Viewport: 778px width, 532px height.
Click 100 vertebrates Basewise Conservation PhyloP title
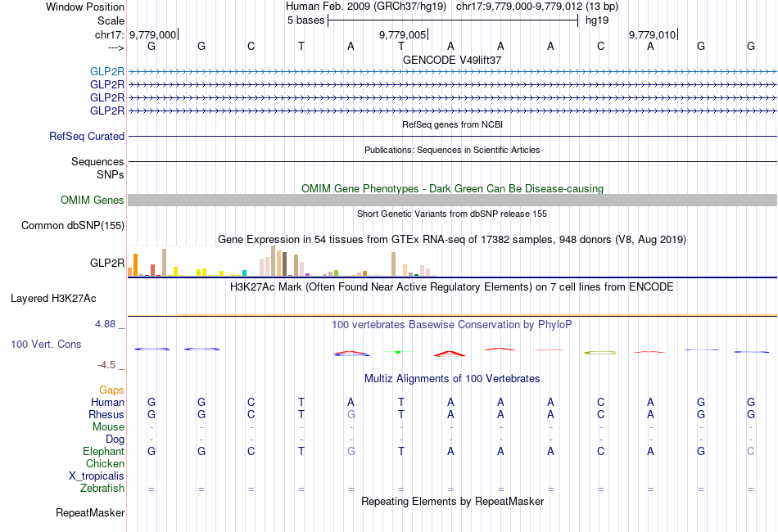coord(452,325)
